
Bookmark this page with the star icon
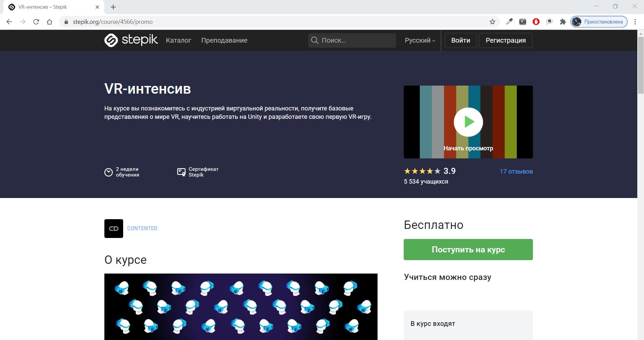(x=492, y=22)
